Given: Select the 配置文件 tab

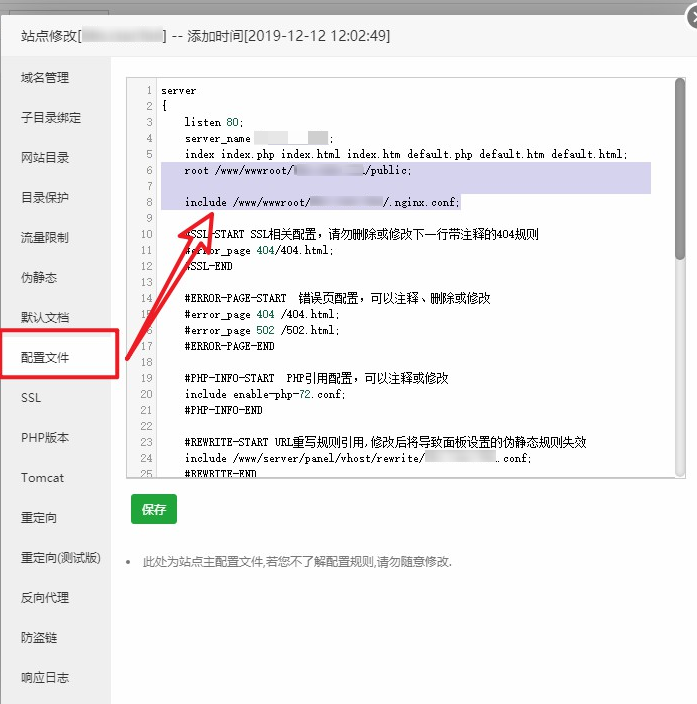Looking at the screenshot, I should click(x=45, y=357).
